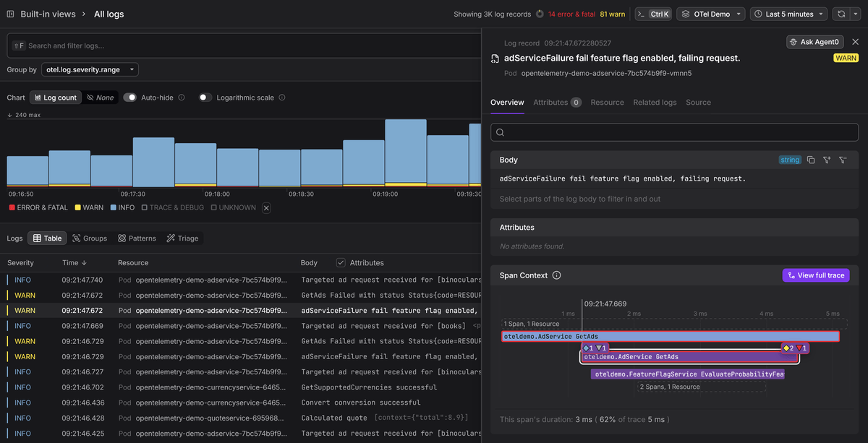The image size is (868, 443).
Task: Click the Auto-hide info icon
Action: (x=182, y=98)
